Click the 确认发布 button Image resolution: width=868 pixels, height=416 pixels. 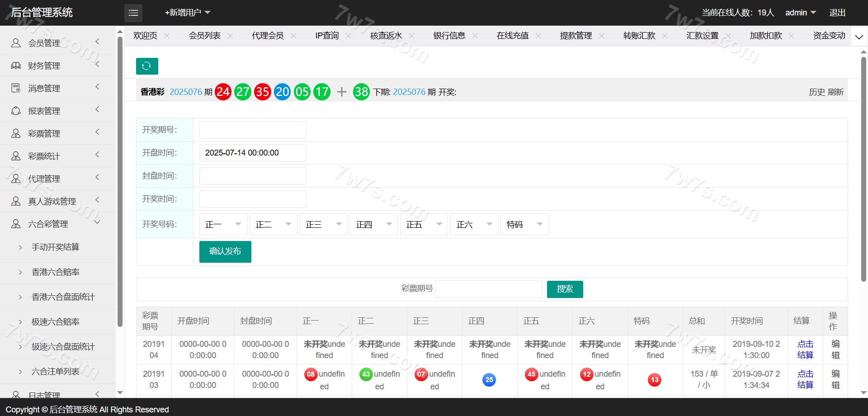225,251
